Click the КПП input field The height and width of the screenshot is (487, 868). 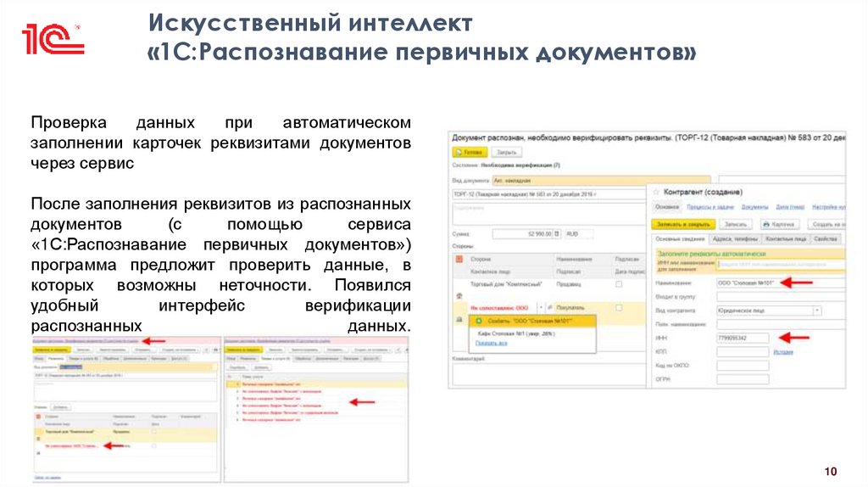click(x=743, y=352)
